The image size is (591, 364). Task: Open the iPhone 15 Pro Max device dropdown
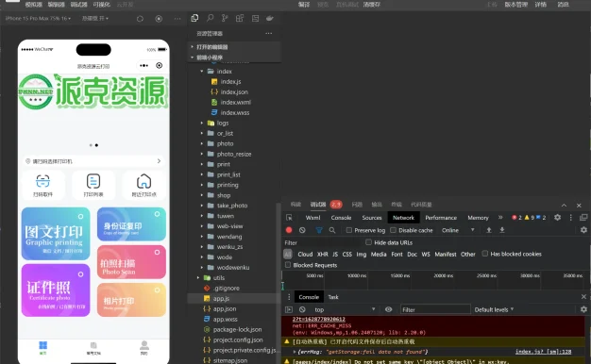[38, 18]
